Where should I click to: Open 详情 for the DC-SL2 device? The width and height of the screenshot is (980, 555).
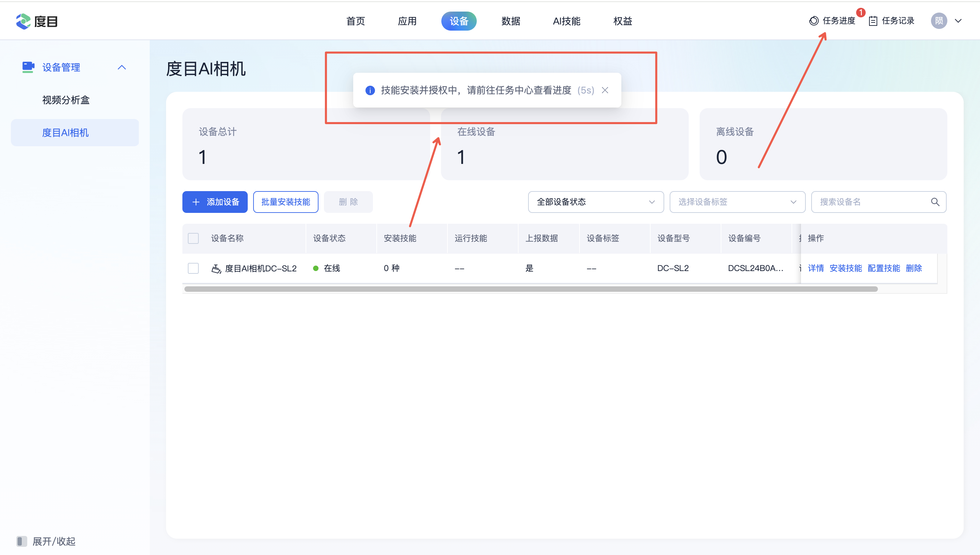(x=816, y=268)
